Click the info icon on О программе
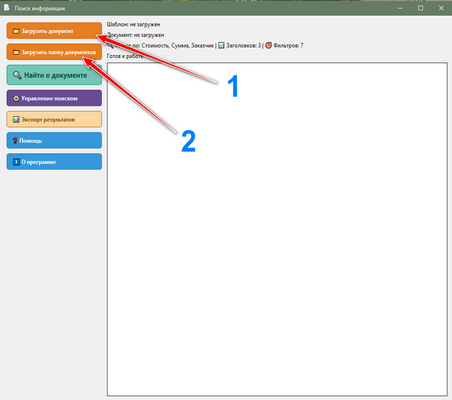Screen dimensions: 452x400 pyautogui.click(x=16, y=162)
